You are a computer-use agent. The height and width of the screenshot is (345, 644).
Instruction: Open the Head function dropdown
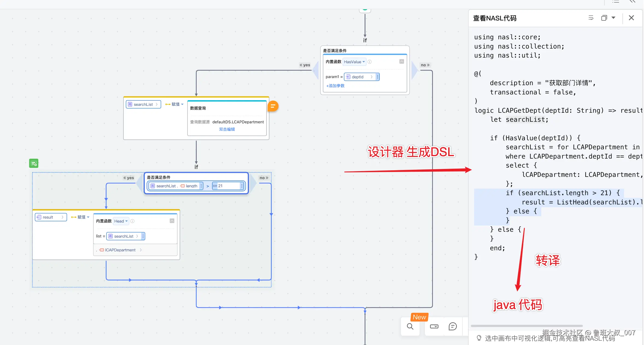tap(121, 221)
